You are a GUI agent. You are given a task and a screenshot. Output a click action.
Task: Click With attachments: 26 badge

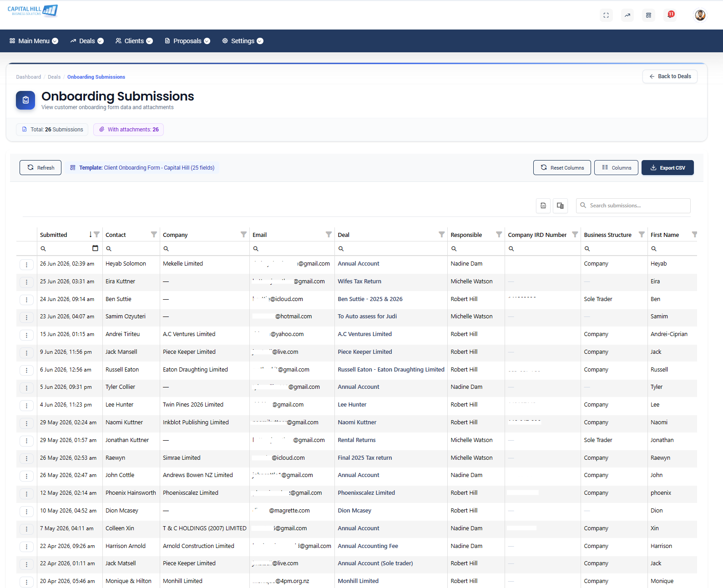click(x=129, y=130)
